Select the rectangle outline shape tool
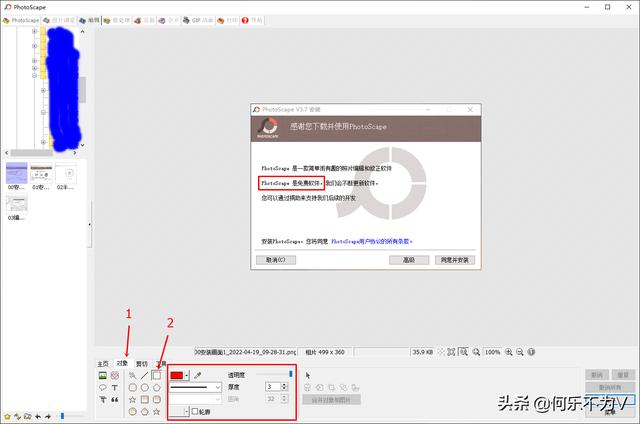 [156, 375]
